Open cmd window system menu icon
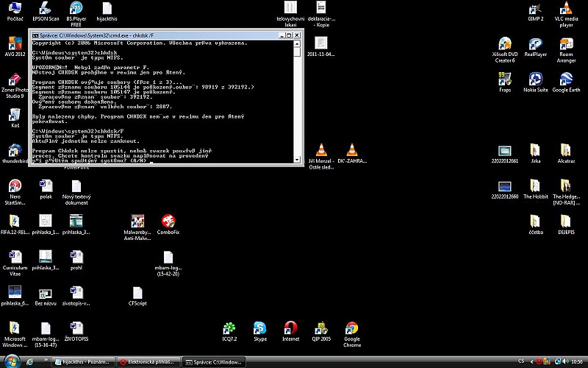This screenshot has width=588, height=368. pyautogui.click(x=35, y=35)
